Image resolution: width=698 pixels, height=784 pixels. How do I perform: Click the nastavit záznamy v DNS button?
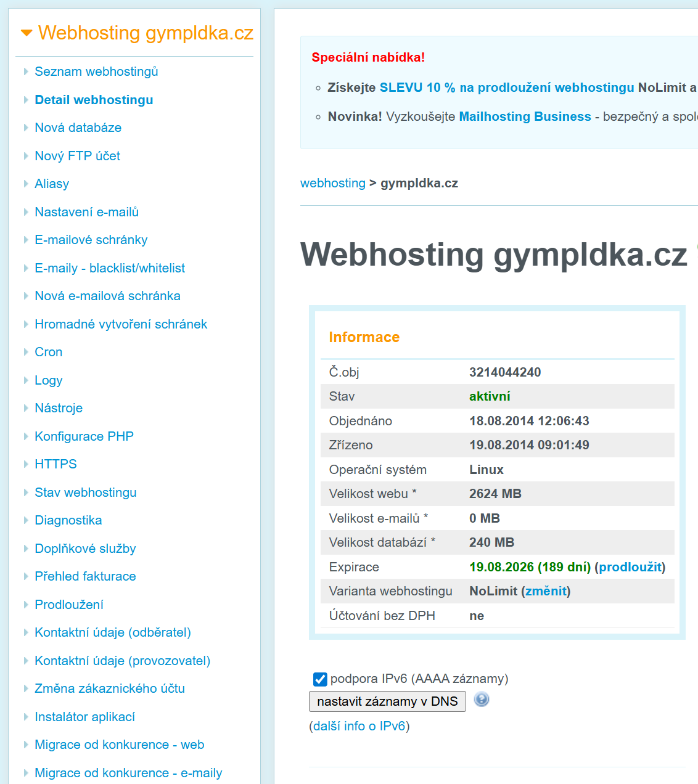[x=387, y=701]
